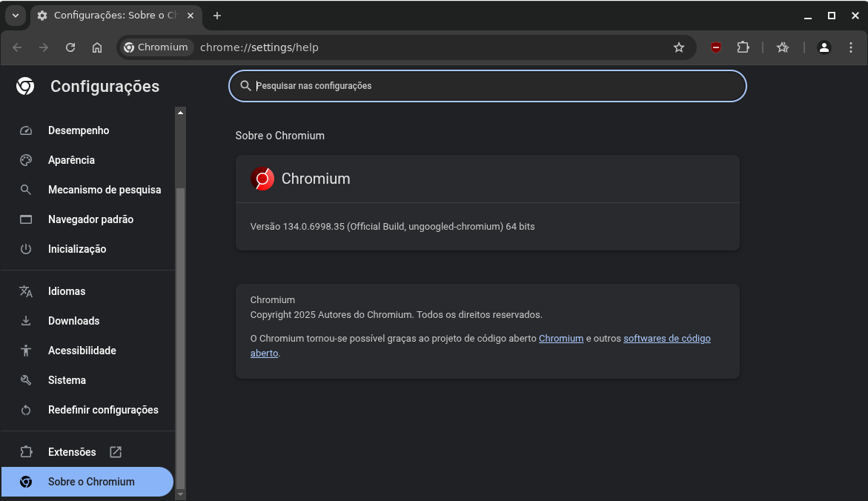Focus the Pesquisar nas configurações search field
Viewport: 868px width, 501px height.
[488, 86]
